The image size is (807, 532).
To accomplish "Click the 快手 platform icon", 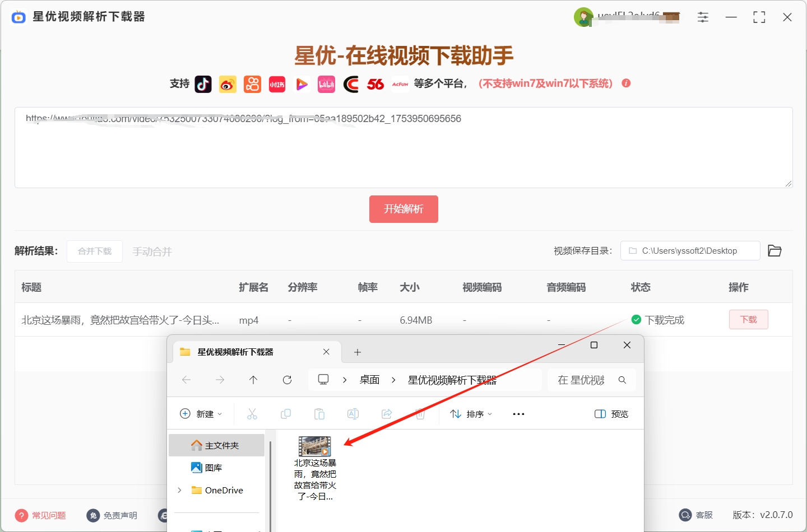I will coord(252,84).
